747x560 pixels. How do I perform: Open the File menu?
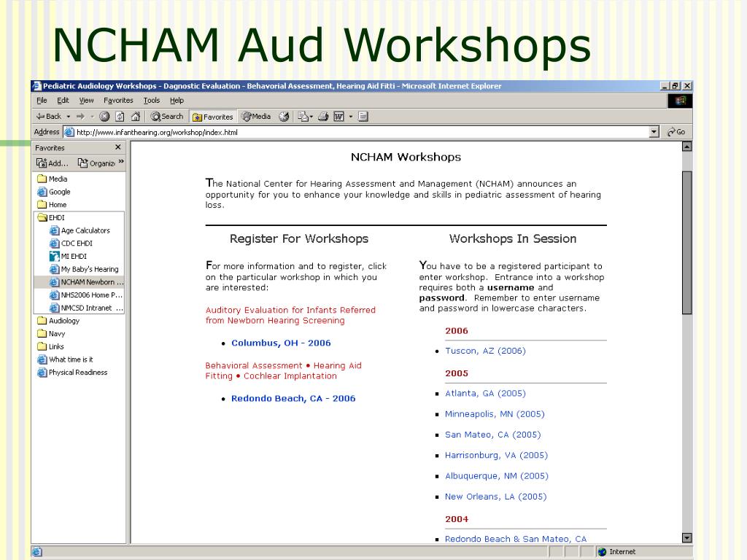(x=42, y=100)
